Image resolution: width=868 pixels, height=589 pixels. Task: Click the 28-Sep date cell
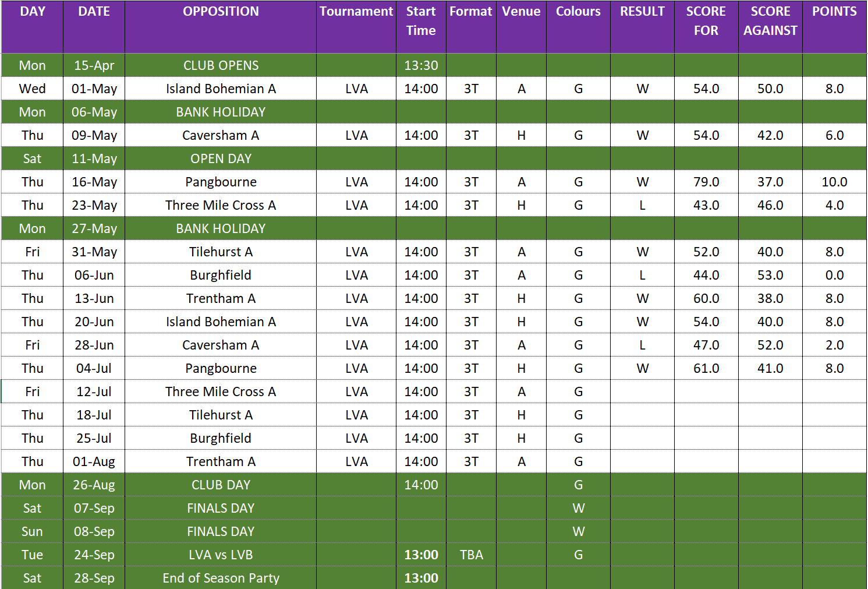(x=94, y=578)
